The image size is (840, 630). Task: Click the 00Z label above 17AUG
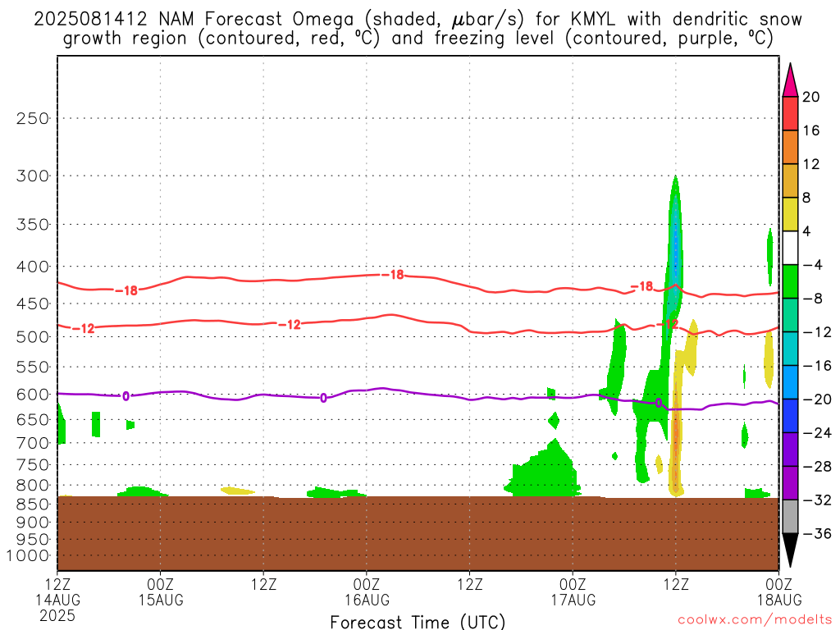tap(573, 584)
